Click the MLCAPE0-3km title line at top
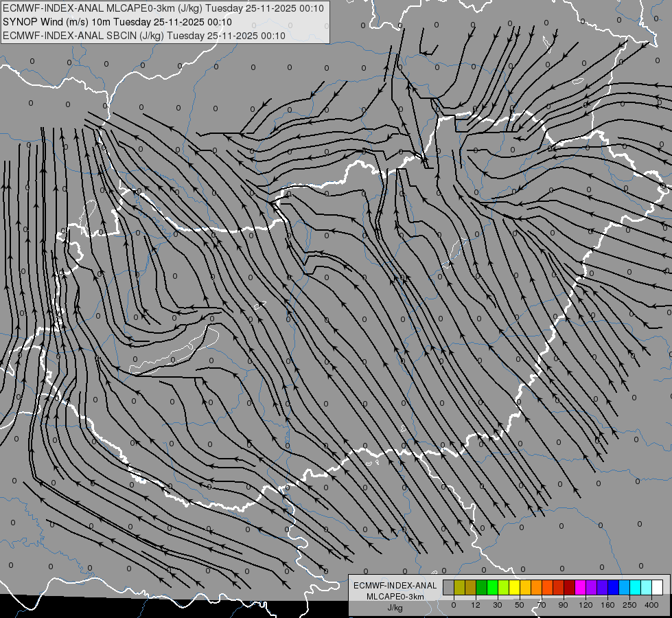The image size is (672, 618). pyautogui.click(x=163, y=8)
